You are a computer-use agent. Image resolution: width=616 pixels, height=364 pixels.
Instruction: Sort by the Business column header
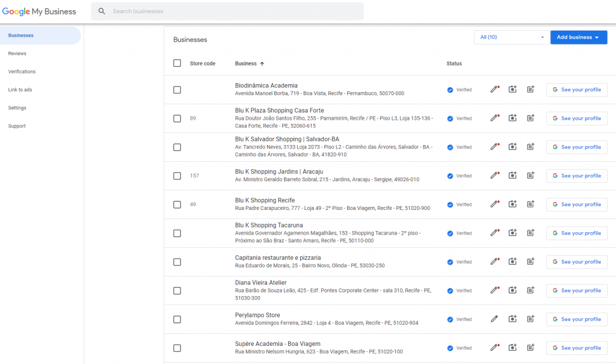point(250,63)
